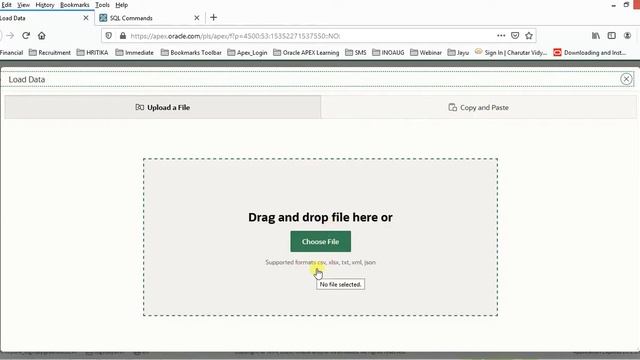Open the Bookmarks Toolbar folder
Image resolution: width=640 pixels, height=360 pixels.
(x=191, y=53)
